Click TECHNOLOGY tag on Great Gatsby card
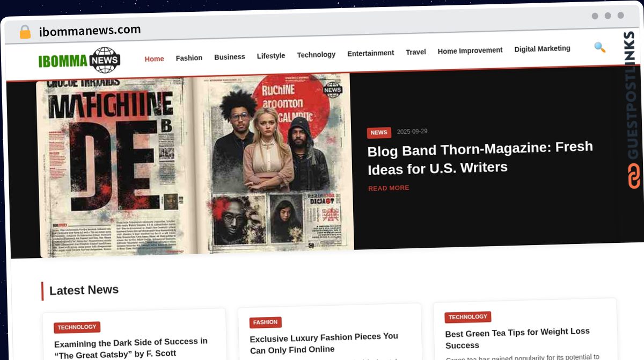Image resolution: width=644 pixels, height=360 pixels. pos(77,327)
